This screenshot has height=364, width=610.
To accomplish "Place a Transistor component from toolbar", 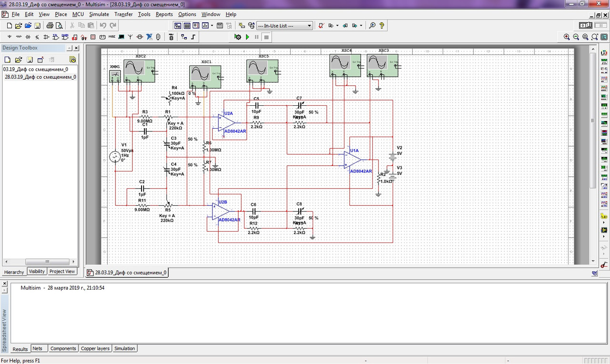I will [x=37, y=37].
